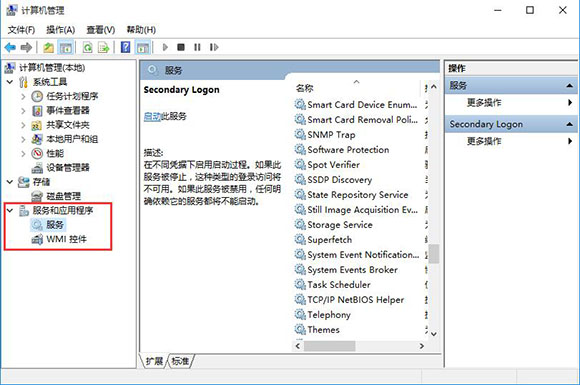
Task: Collapse the 系统工具 tree node
Action: point(10,82)
